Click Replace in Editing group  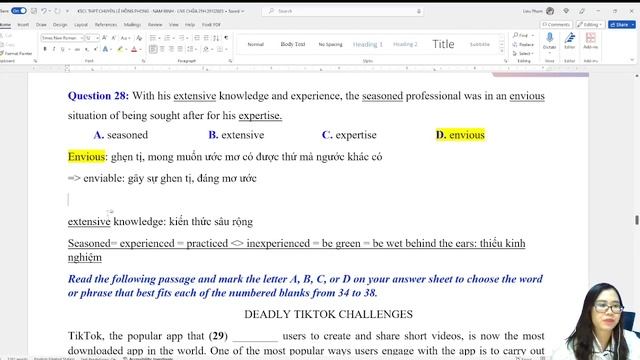pos(523,44)
